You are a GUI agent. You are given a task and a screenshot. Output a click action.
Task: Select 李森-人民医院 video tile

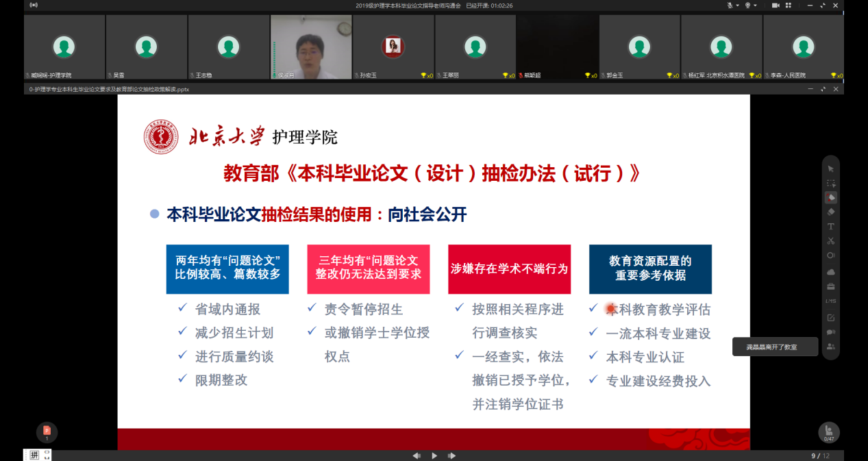(804, 47)
